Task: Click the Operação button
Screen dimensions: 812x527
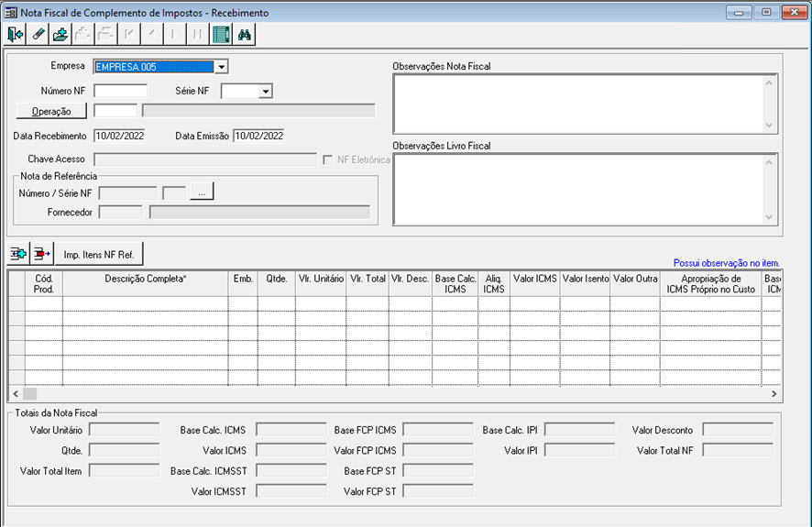Action: point(51,111)
